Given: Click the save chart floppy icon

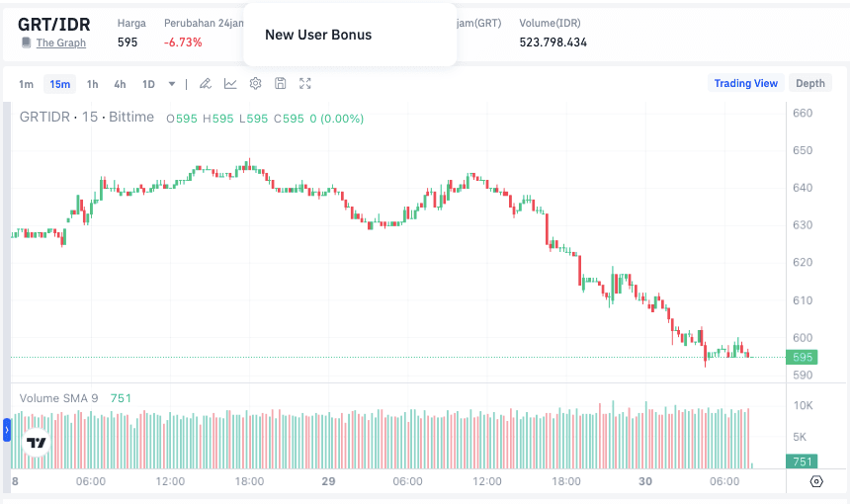Looking at the screenshot, I should tap(281, 84).
